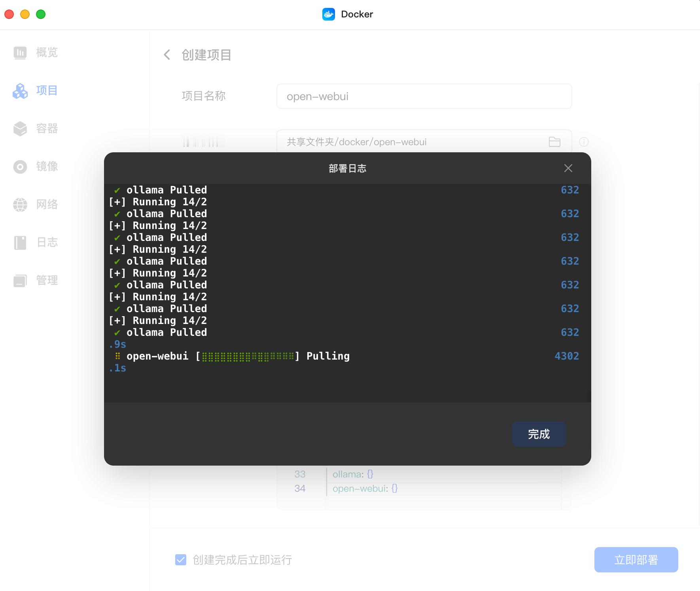700x591 pixels.
Task: Click the open-webui pulling progress bar
Action: pyautogui.click(x=248, y=357)
